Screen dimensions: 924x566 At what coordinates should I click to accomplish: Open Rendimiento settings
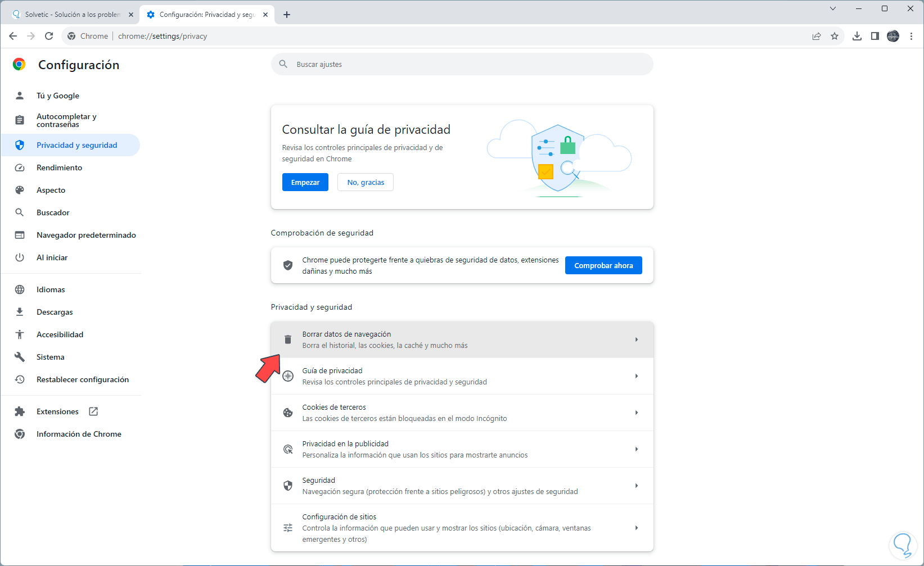pos(70,167)
